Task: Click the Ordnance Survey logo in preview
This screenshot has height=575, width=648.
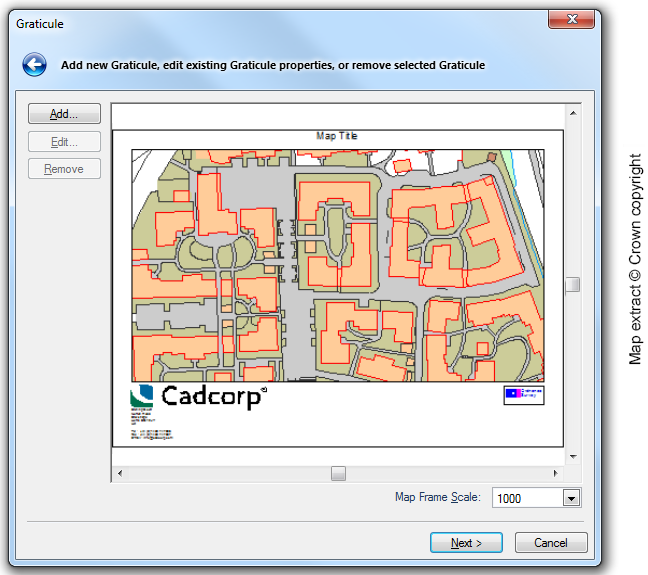Action: coord(524,395)
